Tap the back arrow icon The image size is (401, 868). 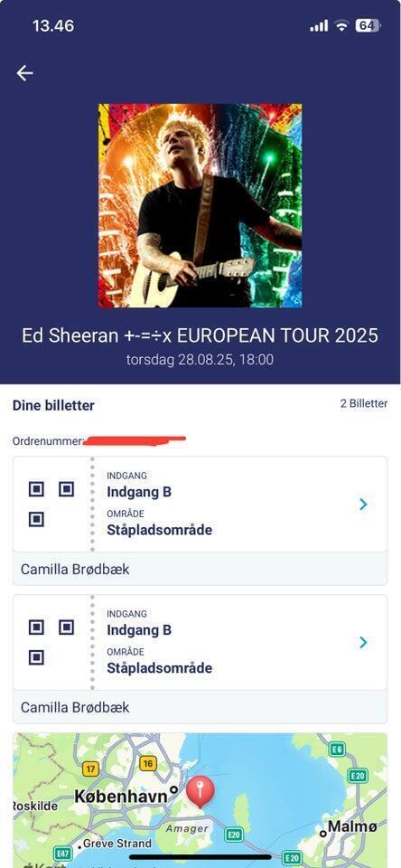[25, 73]
